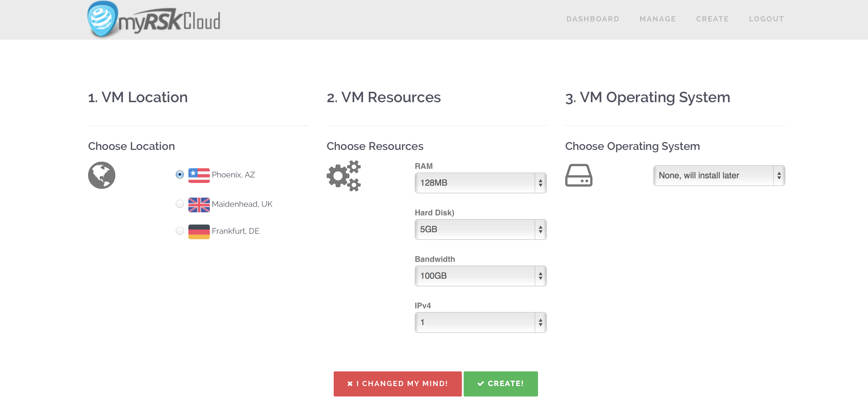Viewport: 868px width, 413px height.
Task: Expand the Bandwidth dropdown showing 100GB
Action: (x=480, y=276)
